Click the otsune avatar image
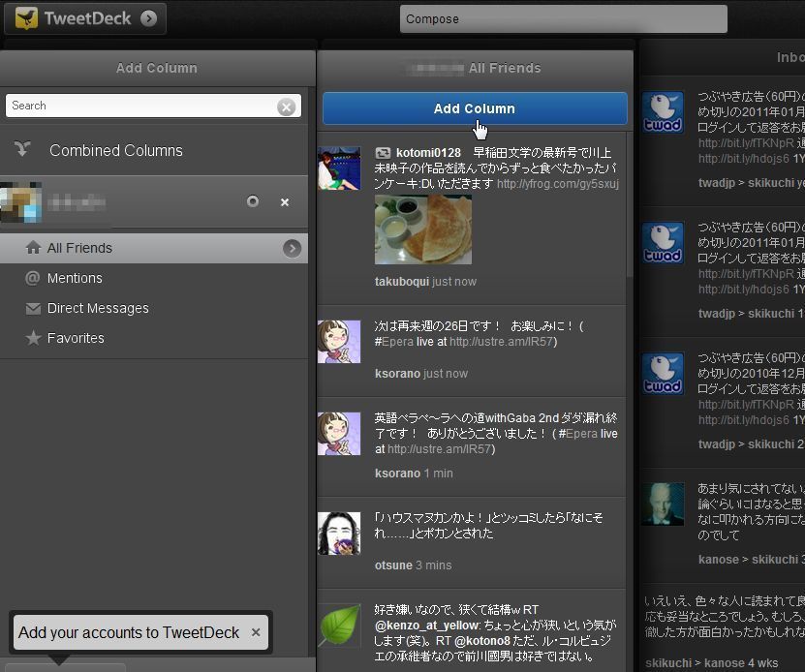The width and height of the screenshot is (805, 672). pos(339,533)
